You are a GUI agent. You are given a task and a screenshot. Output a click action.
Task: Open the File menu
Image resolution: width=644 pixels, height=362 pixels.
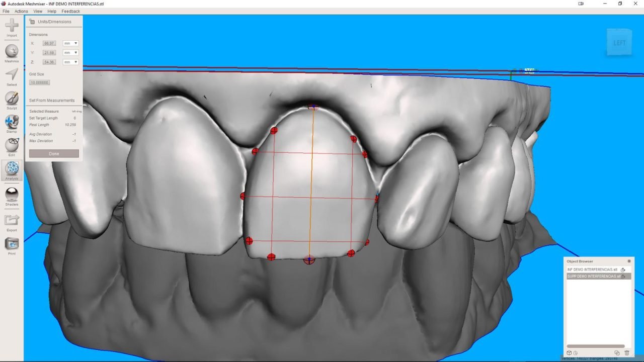pyautogui.click(x=6, y=11)
